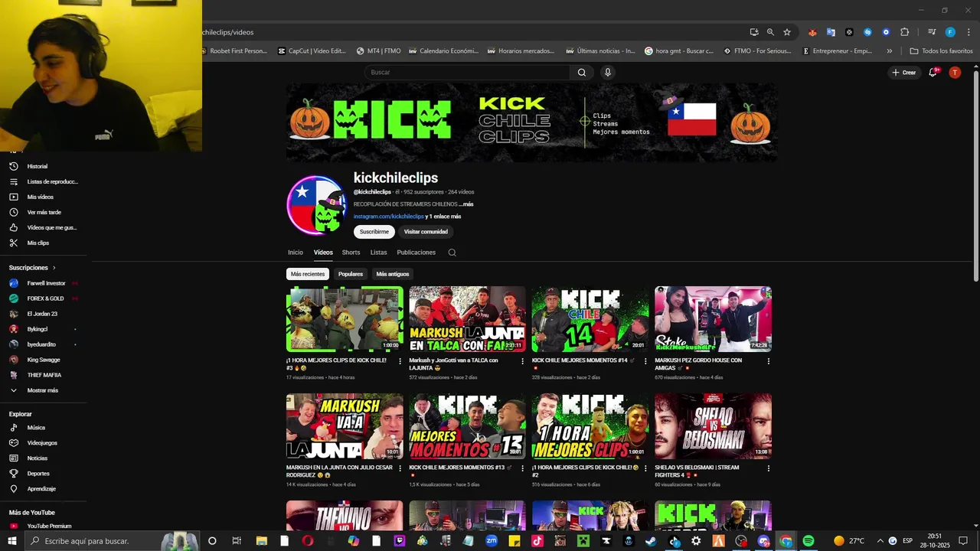
Task: Bookmark page with the star icon
Action: tap(787, 32)
